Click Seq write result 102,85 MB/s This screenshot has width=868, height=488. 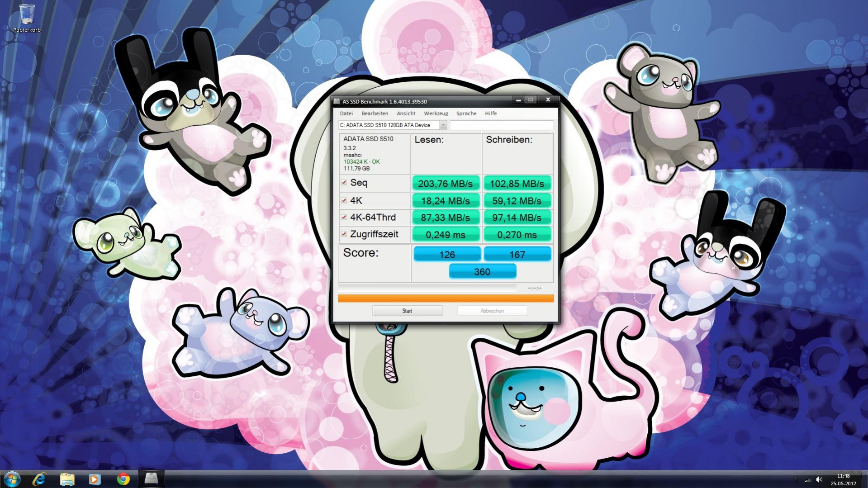[x=517, y=184]
